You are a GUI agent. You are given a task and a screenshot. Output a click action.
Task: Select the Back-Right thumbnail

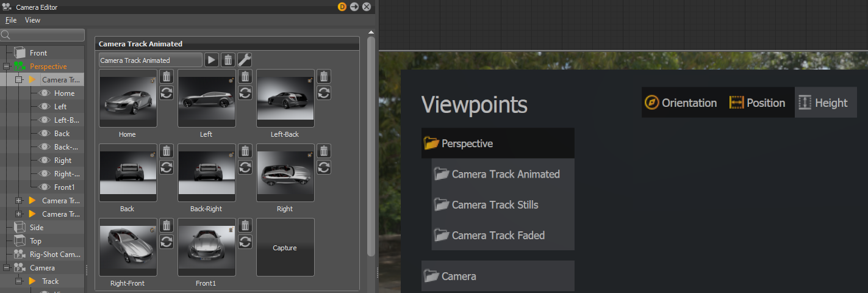coord(206,173)
